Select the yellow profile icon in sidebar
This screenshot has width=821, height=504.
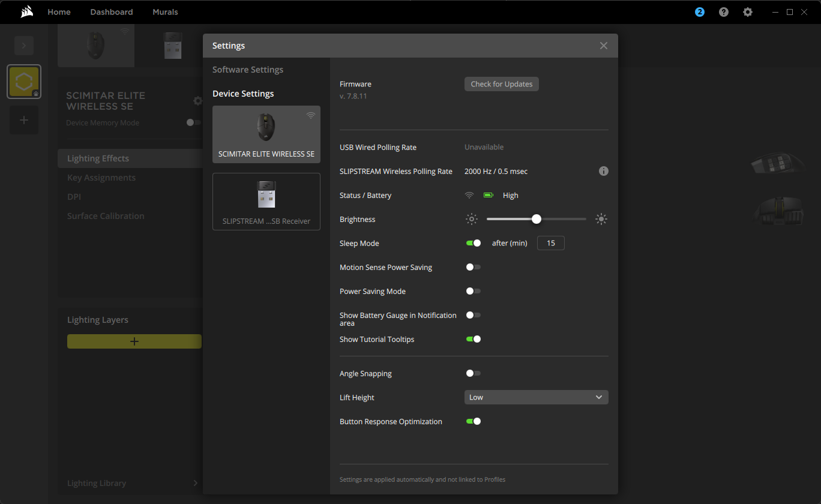(24, 82)
